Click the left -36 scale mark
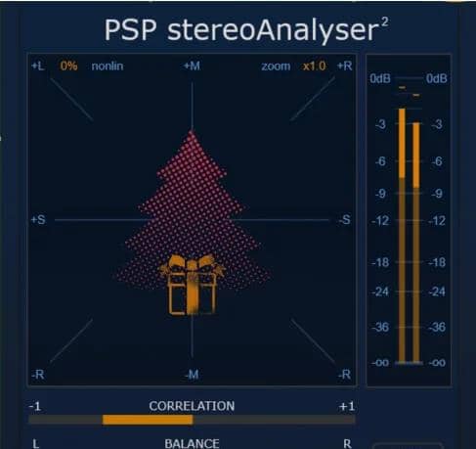 pyautogui.click(x=380, y=327)
